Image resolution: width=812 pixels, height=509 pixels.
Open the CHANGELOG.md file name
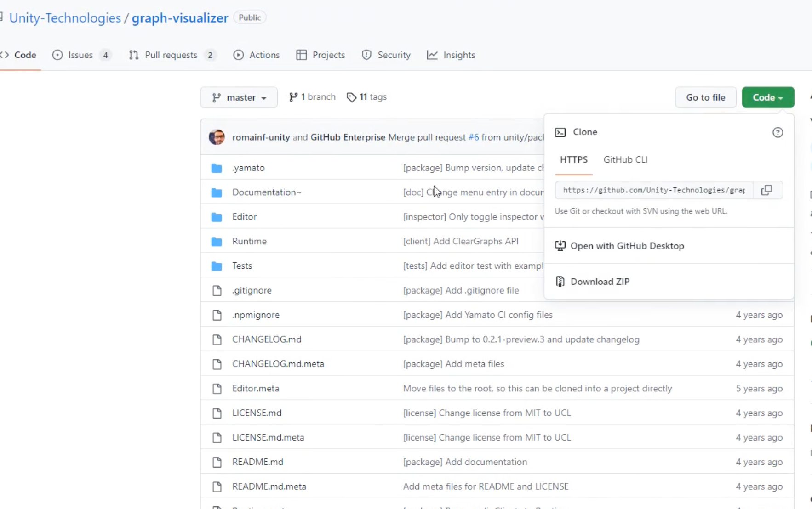pos(267,339)
